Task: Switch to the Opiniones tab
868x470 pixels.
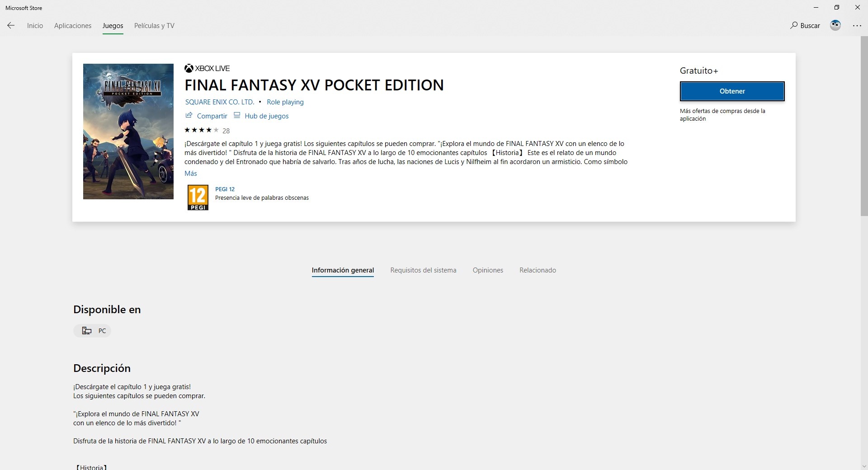Action: pyautogui.click(x=488, y=270)
